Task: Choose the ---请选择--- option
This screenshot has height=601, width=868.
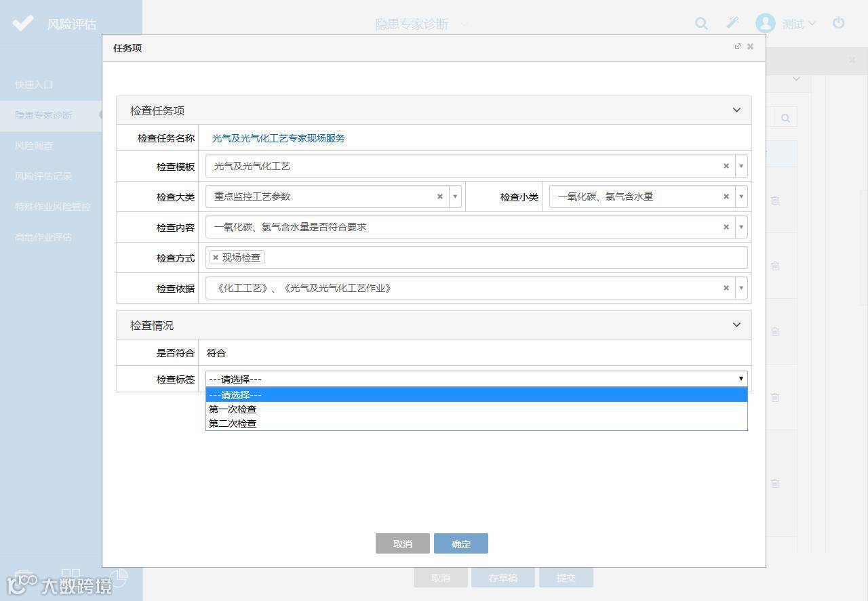Action: pos(477,395)
